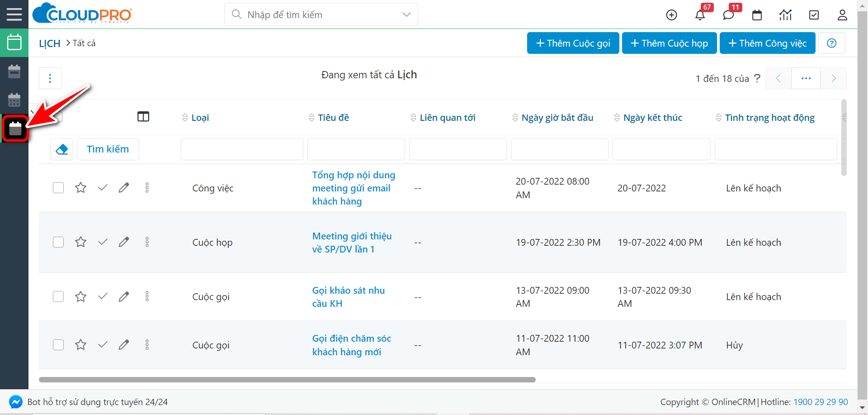This screenshot has width=868, height=415.
Task: Select the Gọi điện chăm sóc row checkbox
Action: (x=58, y=345)
